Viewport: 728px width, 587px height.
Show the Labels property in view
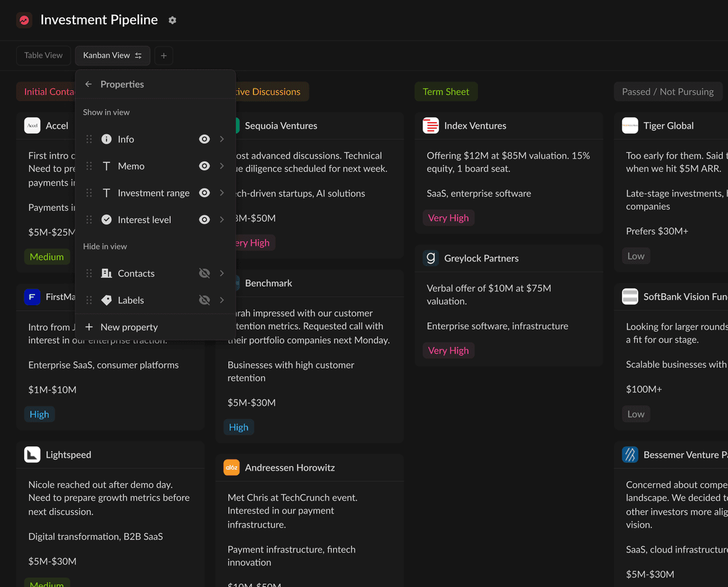coord(204,300)
